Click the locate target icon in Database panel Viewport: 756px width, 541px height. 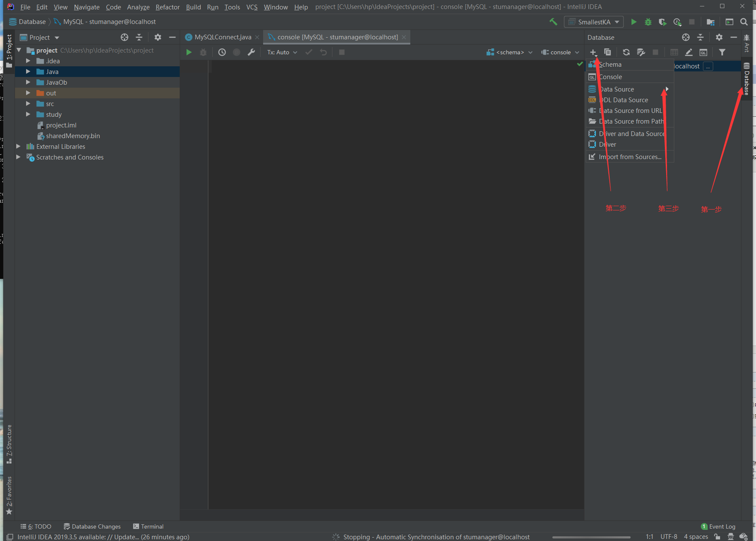pos(686,37)
